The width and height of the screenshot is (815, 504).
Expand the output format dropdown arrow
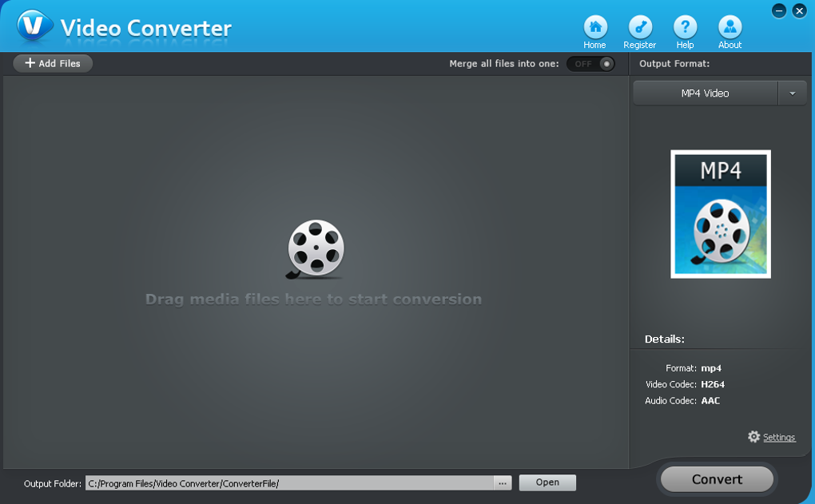click(792, 93)
